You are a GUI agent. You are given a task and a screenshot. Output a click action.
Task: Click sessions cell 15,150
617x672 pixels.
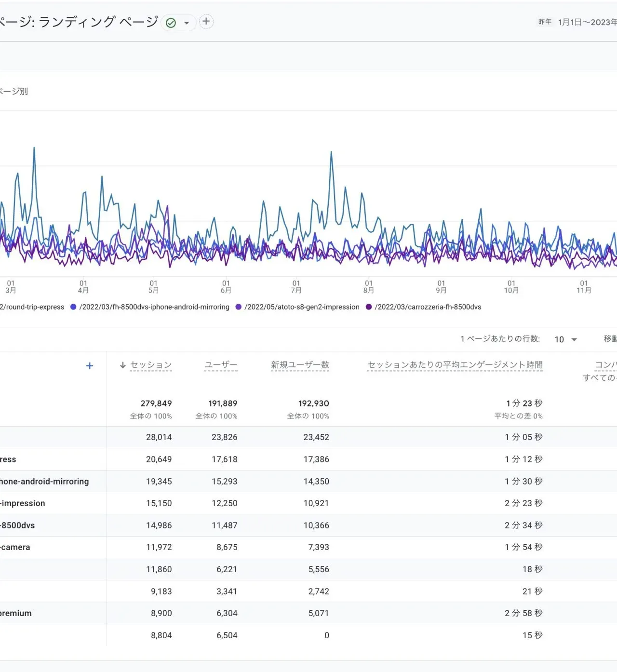pos(159,503)
